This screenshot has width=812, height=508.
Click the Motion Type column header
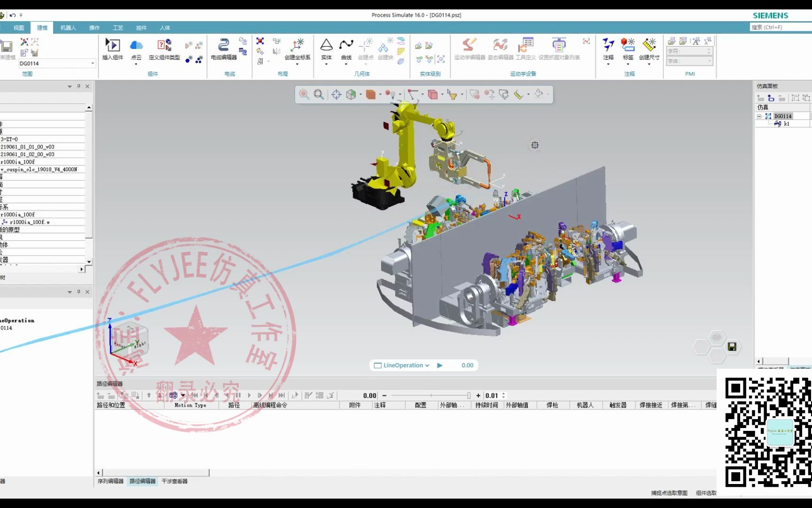[190, 405]
